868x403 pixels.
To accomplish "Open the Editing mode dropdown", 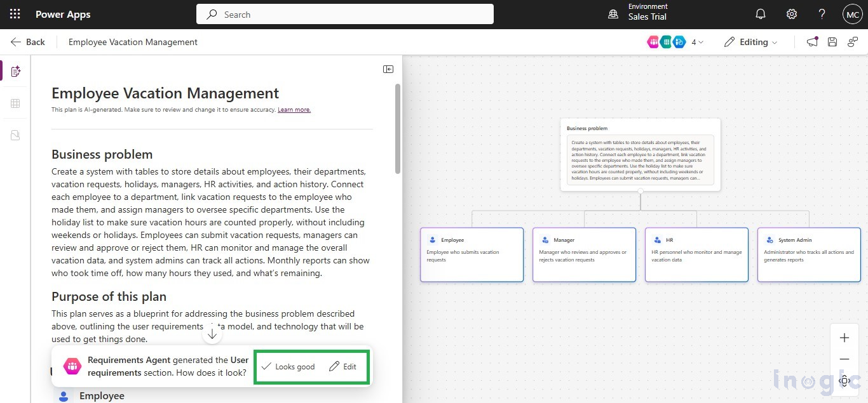I will (x=750, y=42).
